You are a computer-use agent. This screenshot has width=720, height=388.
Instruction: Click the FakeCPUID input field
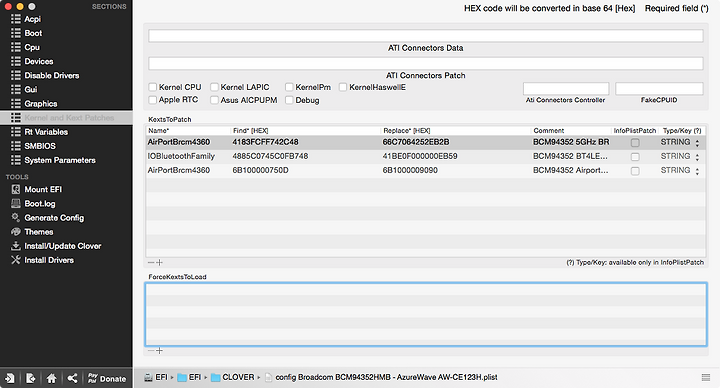click(x=659, y=89)
